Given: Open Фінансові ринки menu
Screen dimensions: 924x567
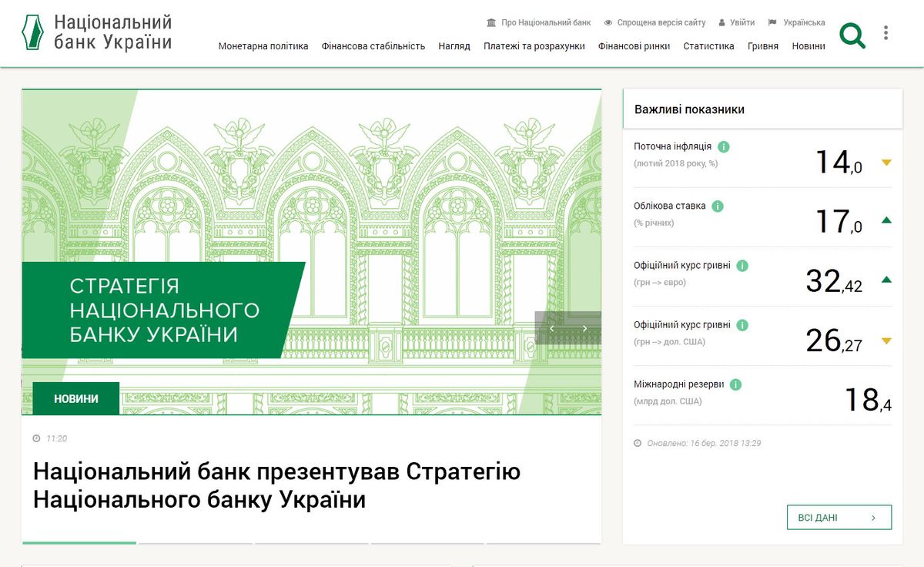Looking at the screenshot, I should pos(634,46).
